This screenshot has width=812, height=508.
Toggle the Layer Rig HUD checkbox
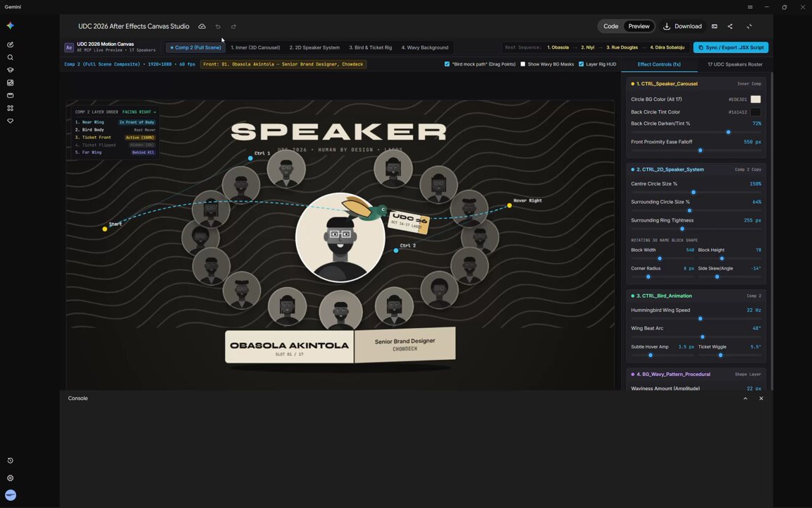(581, 64)
